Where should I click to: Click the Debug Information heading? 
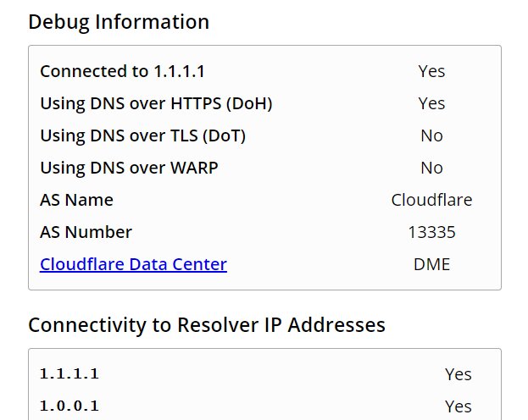(x=119, y=23)
